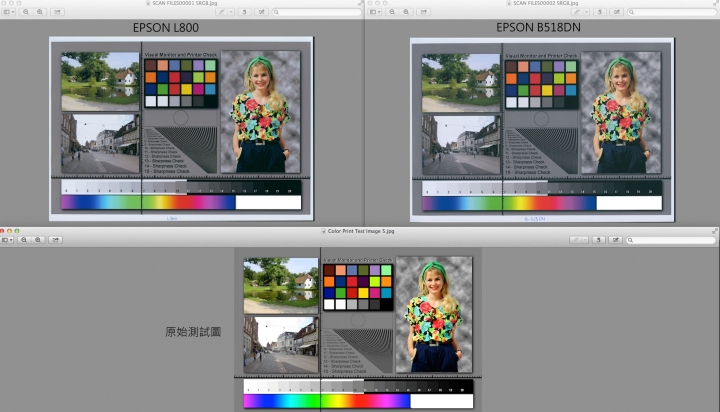Minimize the Color Print Test Image window
Image resolution: width=720 pixels, height=412 pixels.
[10, 231]
